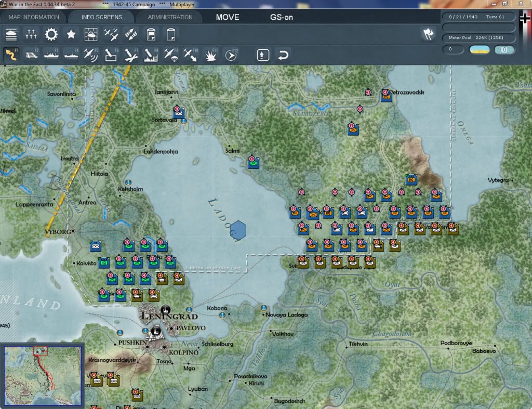Switch to the MAP INFORMATION tab
Image resolution: width=532 pixels, height=409 pixels.
coord(34,17)
